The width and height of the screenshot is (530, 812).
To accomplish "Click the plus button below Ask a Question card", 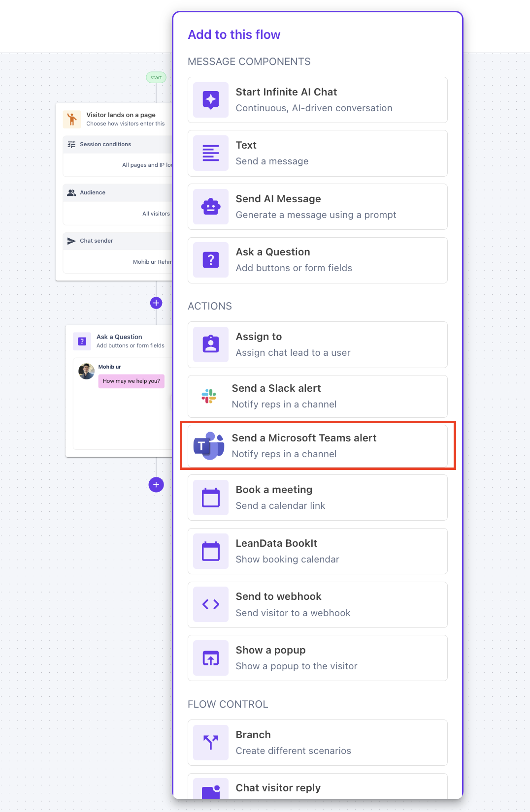I will 156,485.
